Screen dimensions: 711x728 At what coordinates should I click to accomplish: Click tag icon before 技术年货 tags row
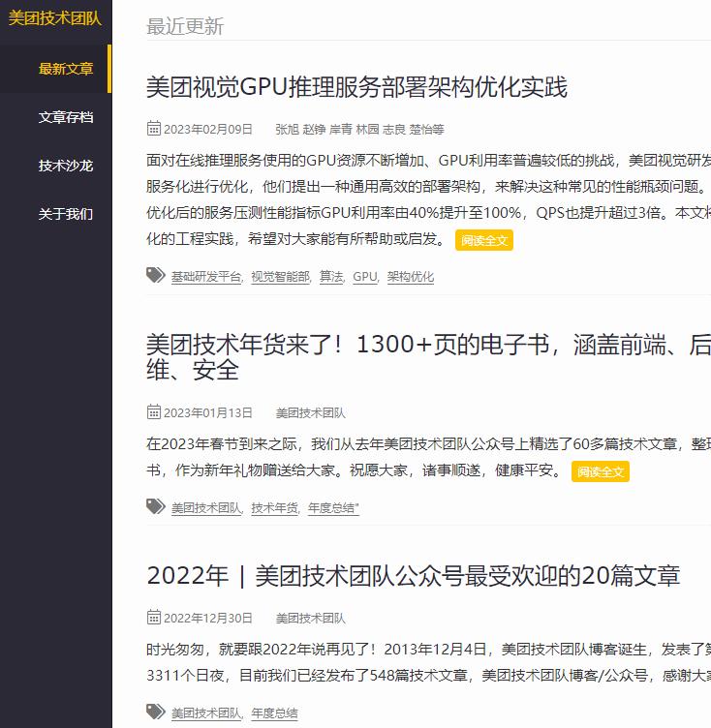coord(156,506)
